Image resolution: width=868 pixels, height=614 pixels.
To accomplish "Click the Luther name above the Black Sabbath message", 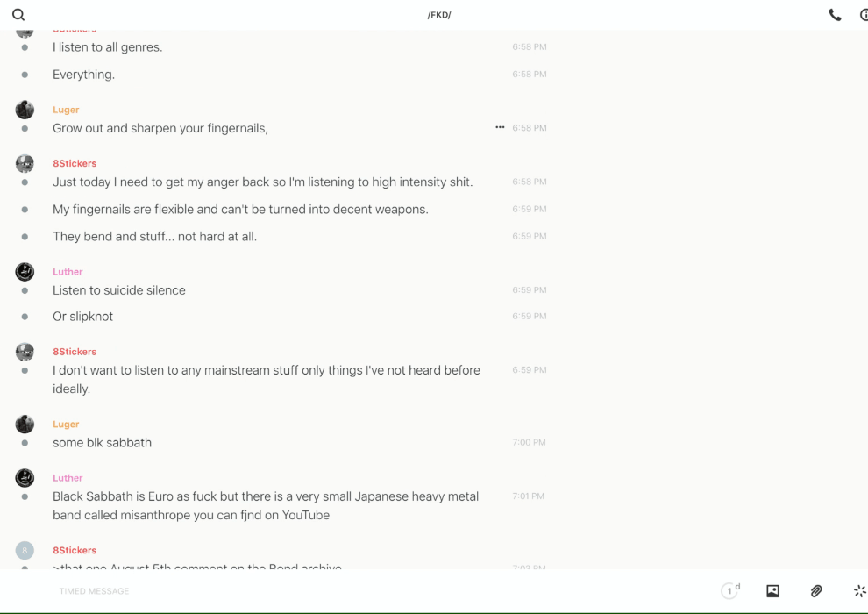I will [x=68, y=478].
